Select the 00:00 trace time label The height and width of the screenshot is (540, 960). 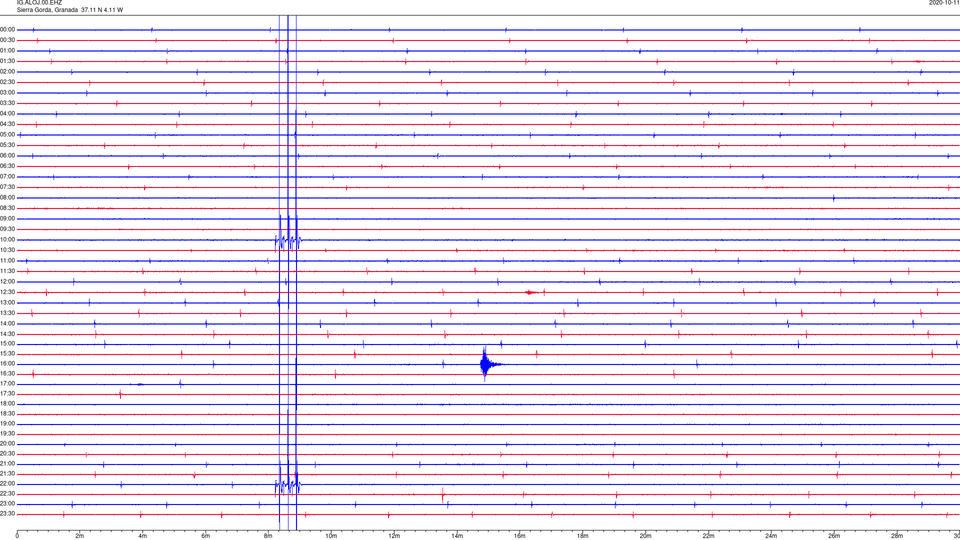click(7, 29)
